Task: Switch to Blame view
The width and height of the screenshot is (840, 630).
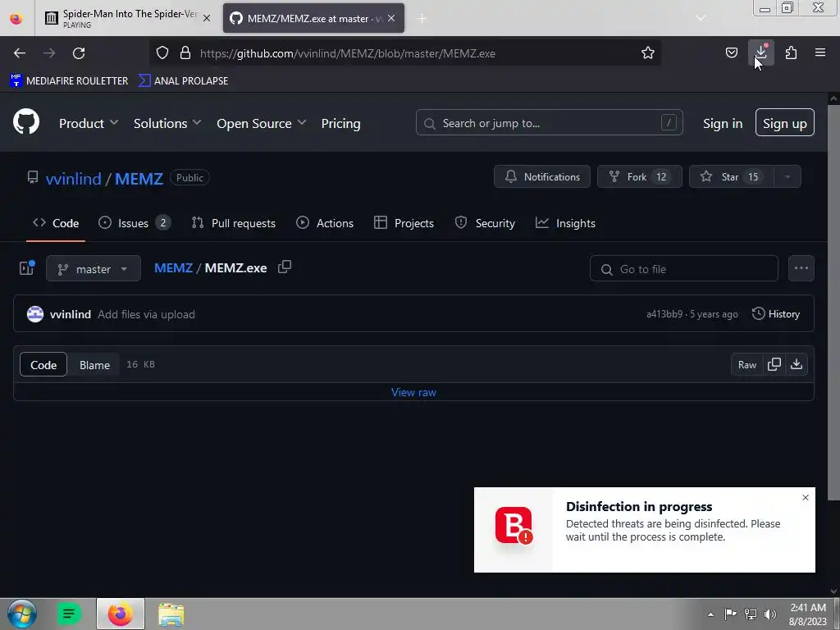Action: 95,365
